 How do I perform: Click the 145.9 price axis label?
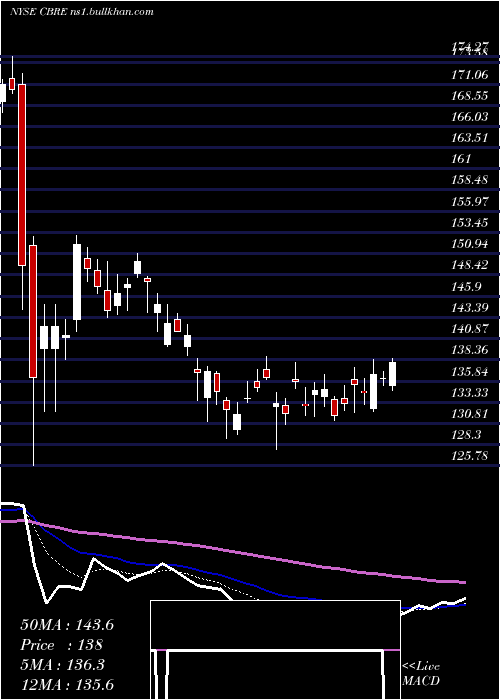click(467, 287)
